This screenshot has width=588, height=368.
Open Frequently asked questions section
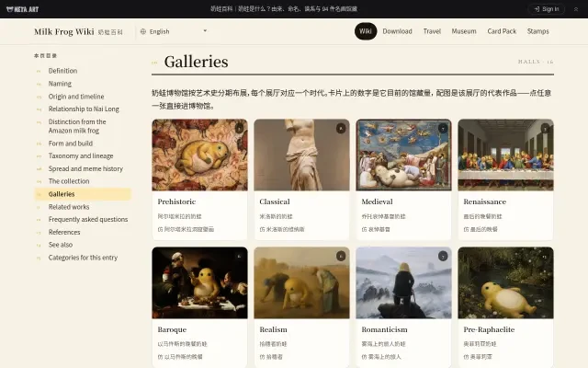tap(88, 219)
